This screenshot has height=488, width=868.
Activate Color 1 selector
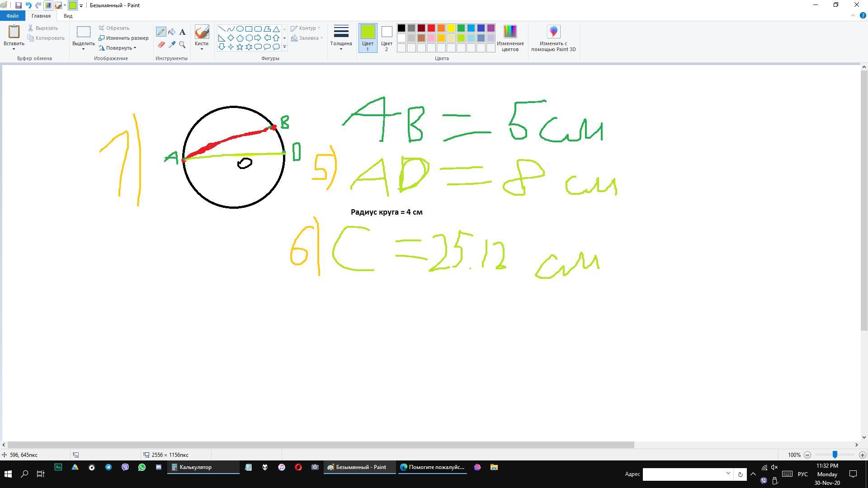click(x=368, y=38)
